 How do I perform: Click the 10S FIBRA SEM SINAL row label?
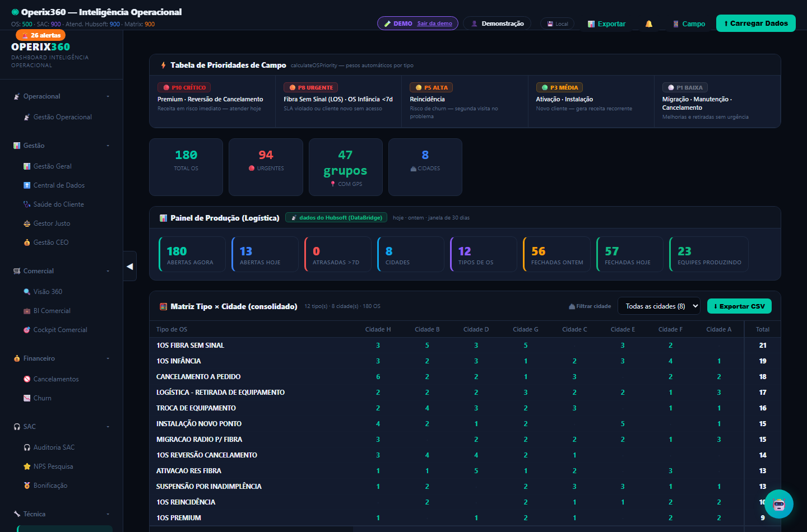[190, 346]
